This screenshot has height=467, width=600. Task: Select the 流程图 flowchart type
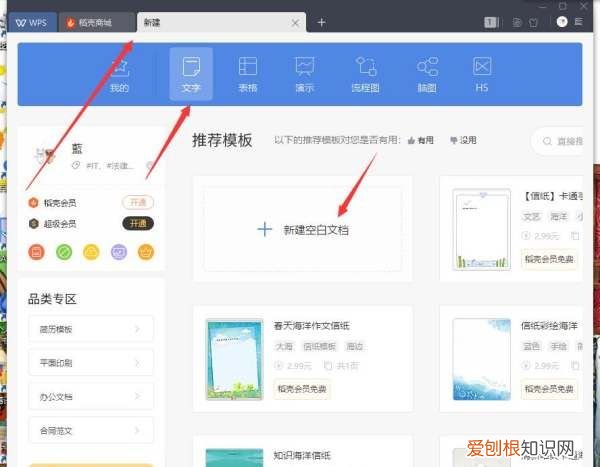[x=365, y=74]
